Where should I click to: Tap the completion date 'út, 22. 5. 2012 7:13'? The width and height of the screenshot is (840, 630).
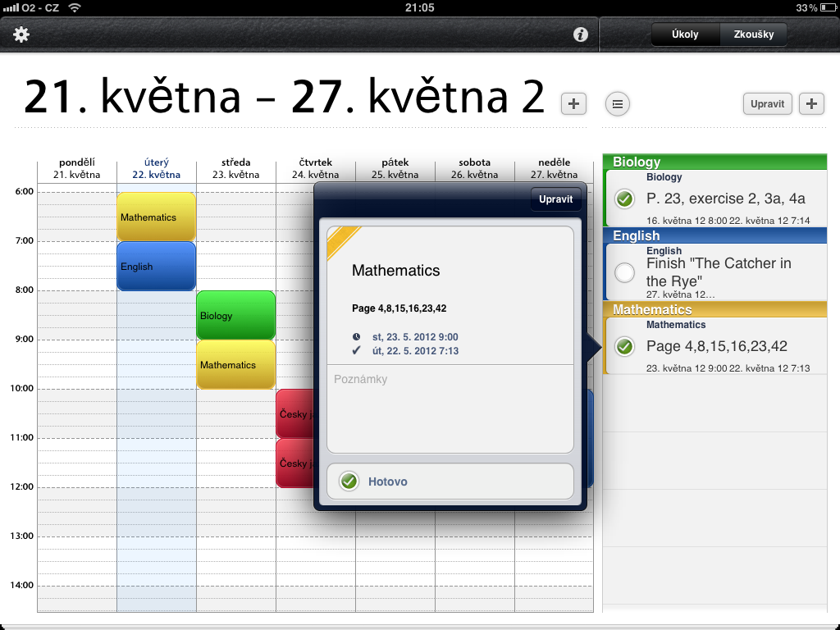[415, 351]
